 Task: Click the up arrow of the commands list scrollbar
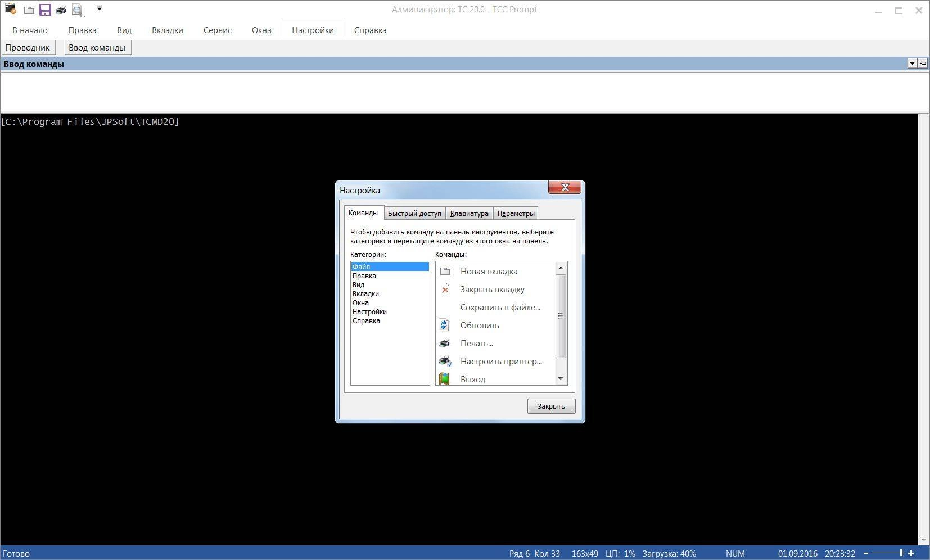pos(561,268)
